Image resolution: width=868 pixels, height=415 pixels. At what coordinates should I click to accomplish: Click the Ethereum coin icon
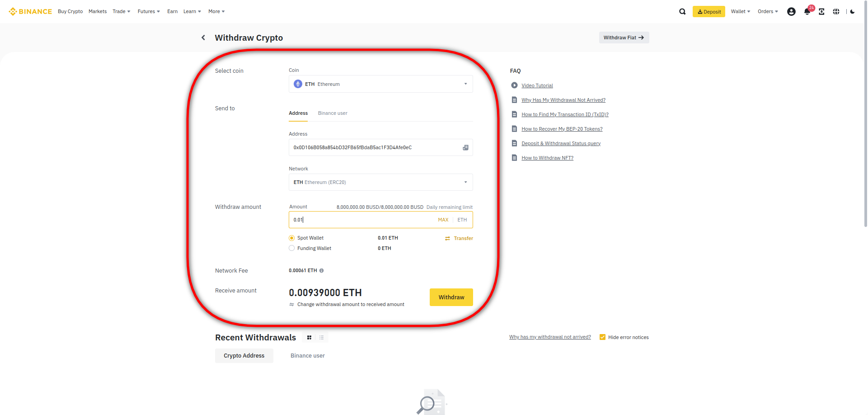pyautogui.click(x=298, y=84)
